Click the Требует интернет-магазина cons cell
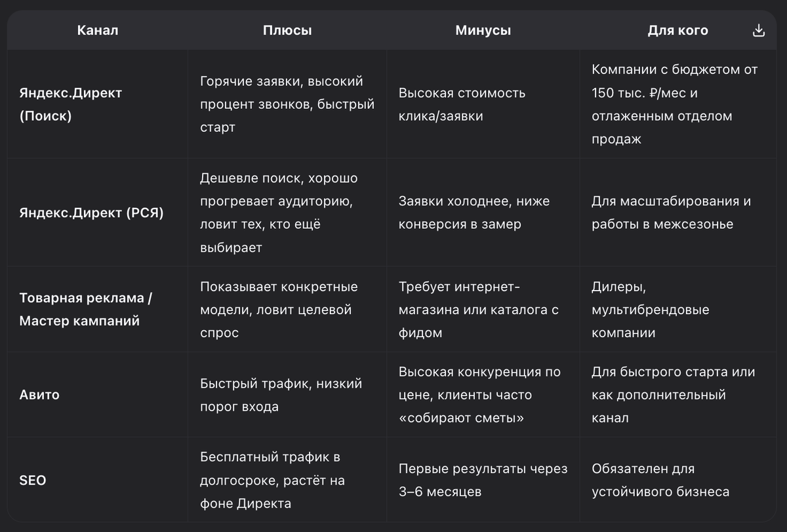The width and height of the screenshot is (787, 532). click(478, 310)
